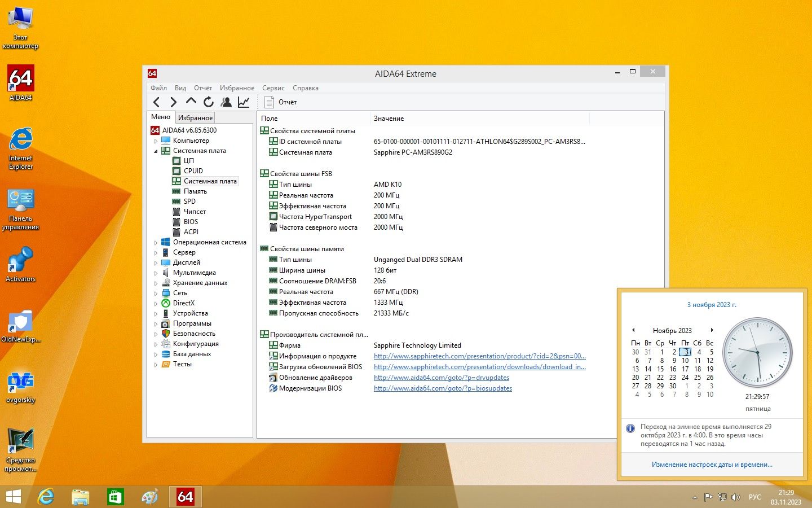Expand the Хранение данных tree node
This screenshot has width=812, height=508.
point(156,283)
